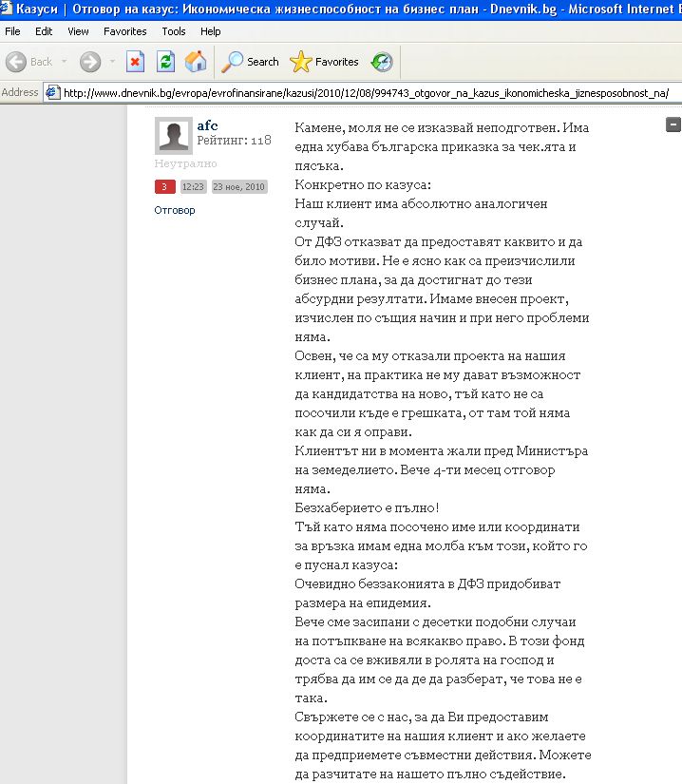Click the afc user avatar thumbnail

point(174,136)
